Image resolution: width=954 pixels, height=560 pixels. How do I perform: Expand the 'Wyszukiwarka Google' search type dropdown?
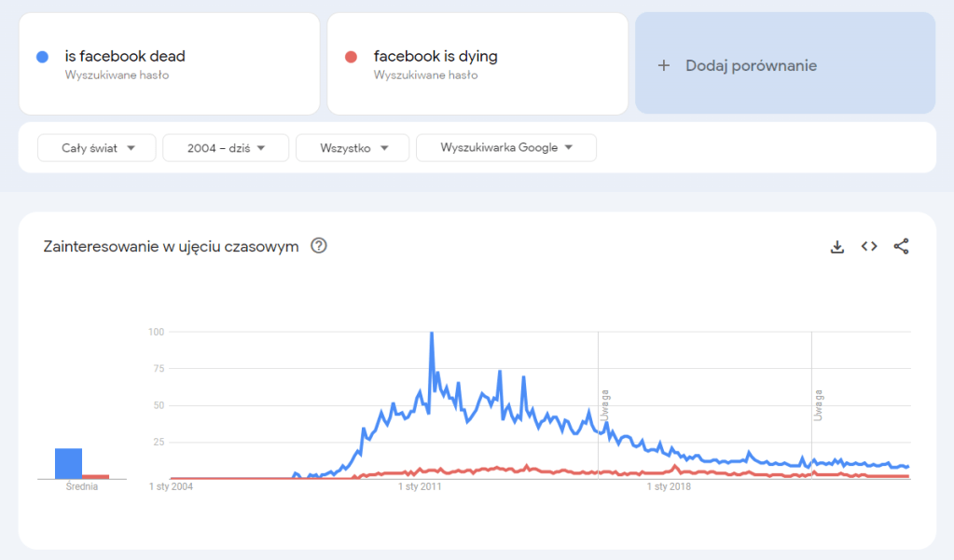(505, 148)
